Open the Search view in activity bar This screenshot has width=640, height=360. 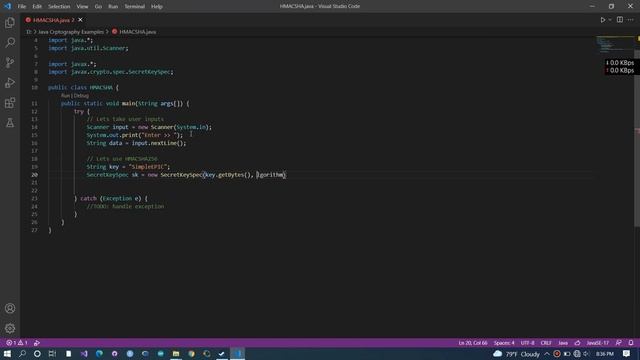point(10,42)
